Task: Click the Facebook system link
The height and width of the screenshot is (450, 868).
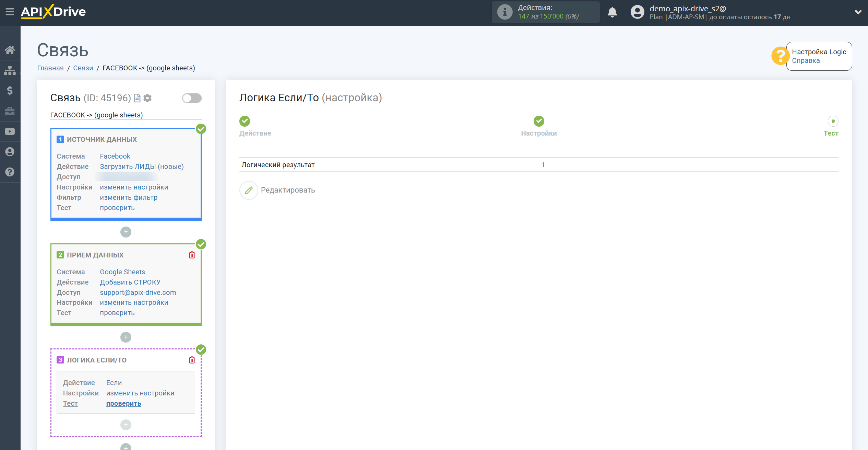Action: point(115,156)
